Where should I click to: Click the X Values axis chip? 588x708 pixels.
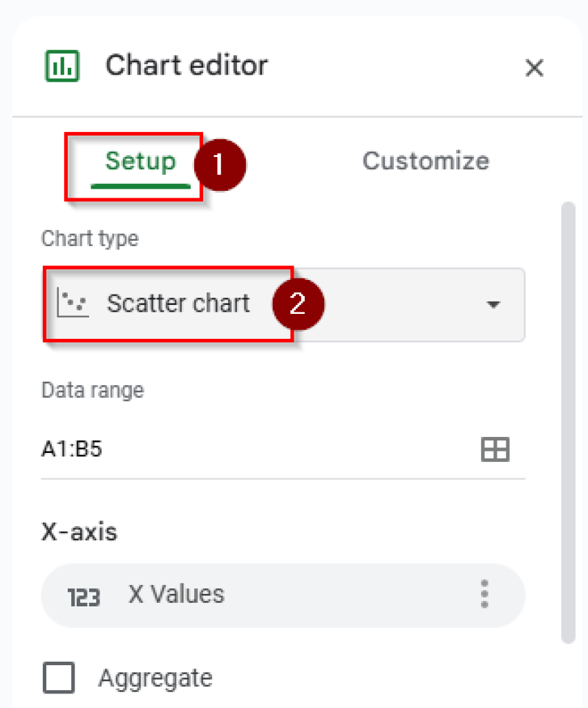click(x=276, y=595)
